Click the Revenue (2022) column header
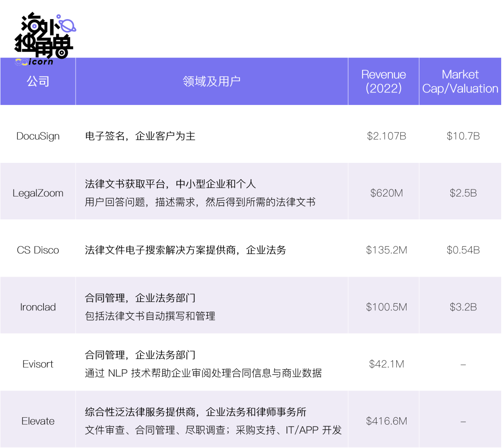 point(384,82)
